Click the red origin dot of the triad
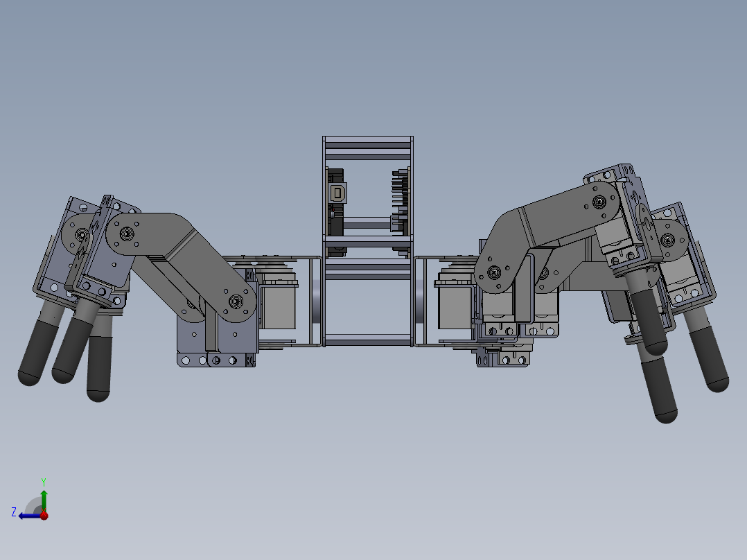 coord(44,515)
